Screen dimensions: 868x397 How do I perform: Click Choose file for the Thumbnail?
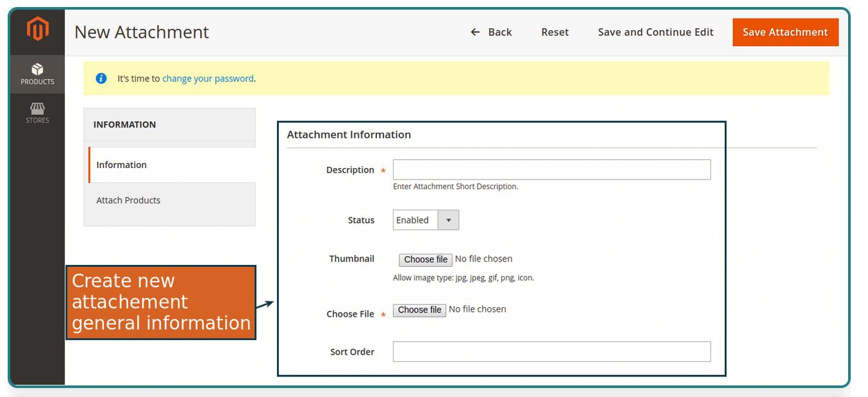coord(425,259)
